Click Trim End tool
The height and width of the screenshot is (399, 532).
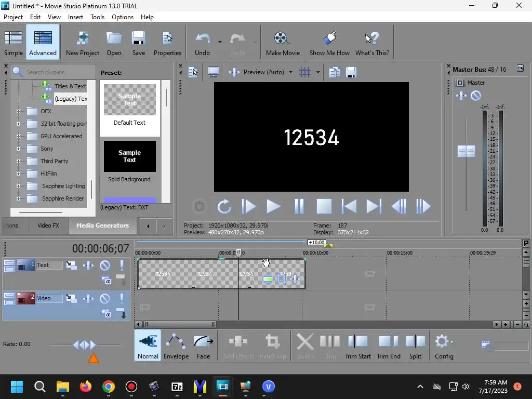click(389, 345)
